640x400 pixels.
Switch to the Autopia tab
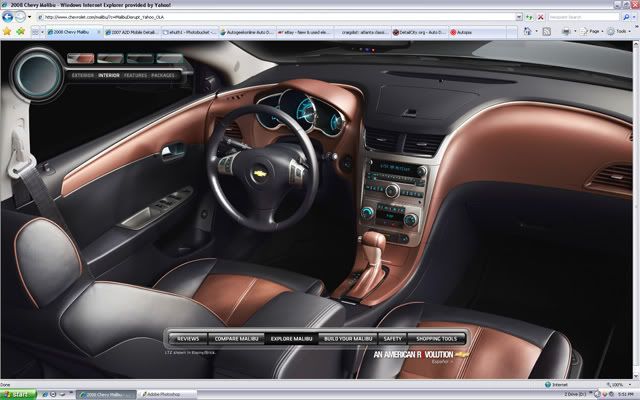(x=478, y=32)
